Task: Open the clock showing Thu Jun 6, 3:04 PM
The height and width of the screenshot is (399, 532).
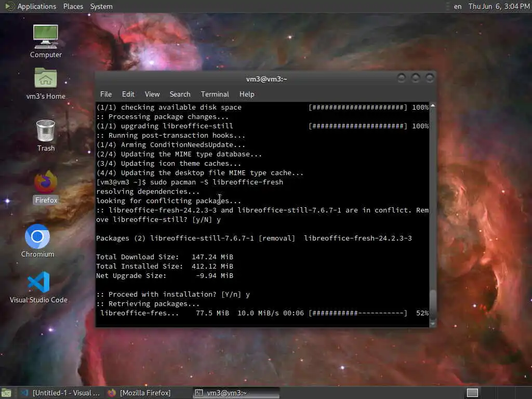Action: tap(499, 6)
